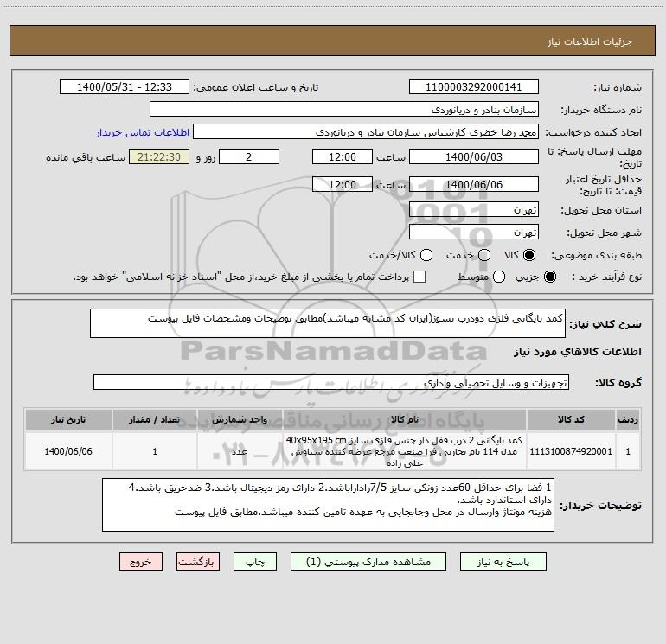The height and width of the screenshot is (644, 666).
Task: Click the جزئیات اطلاعات نیاز header title
Action: click(x=590, y=41)
